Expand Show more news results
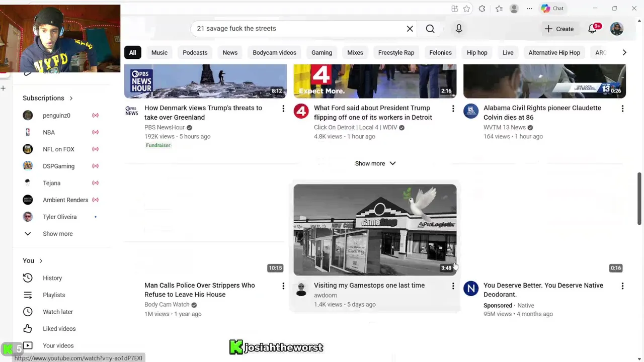 (375, 163)
